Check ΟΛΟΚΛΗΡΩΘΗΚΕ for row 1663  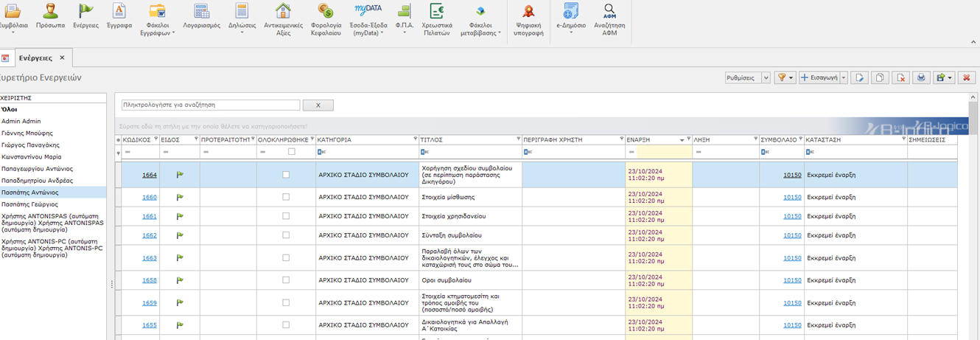pos(286,258)
